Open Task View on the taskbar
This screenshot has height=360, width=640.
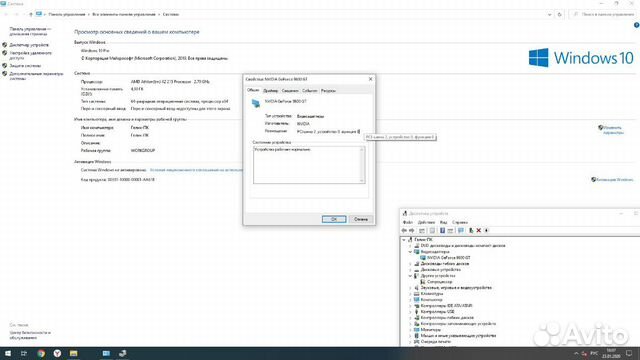24,353
